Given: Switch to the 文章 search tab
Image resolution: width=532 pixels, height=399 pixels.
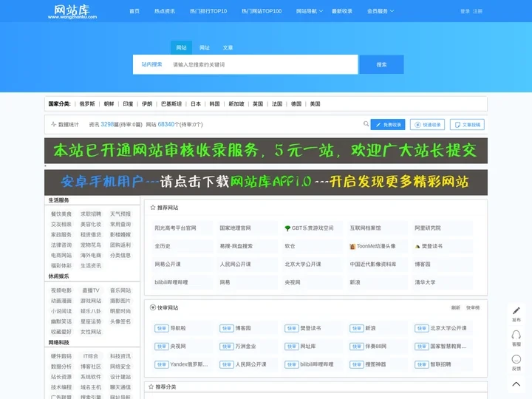Looking at the screenshot, I should [x=228, y=47].
